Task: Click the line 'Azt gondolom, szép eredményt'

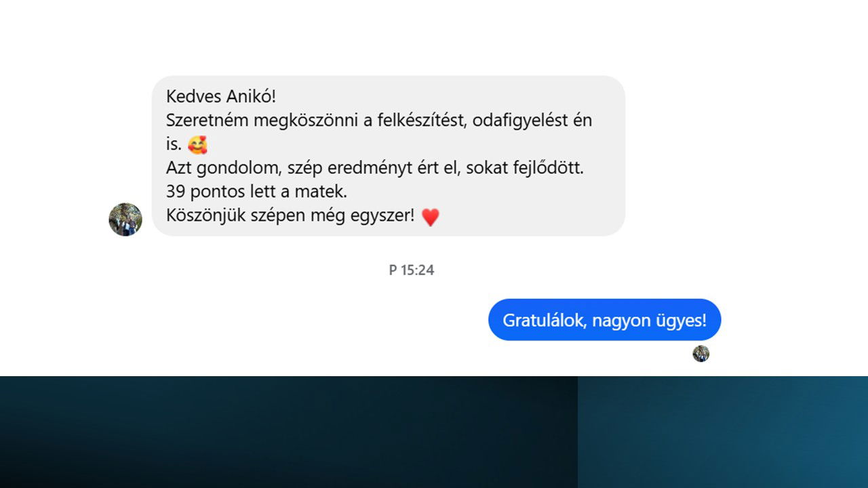Action: (x=375, y=168)
